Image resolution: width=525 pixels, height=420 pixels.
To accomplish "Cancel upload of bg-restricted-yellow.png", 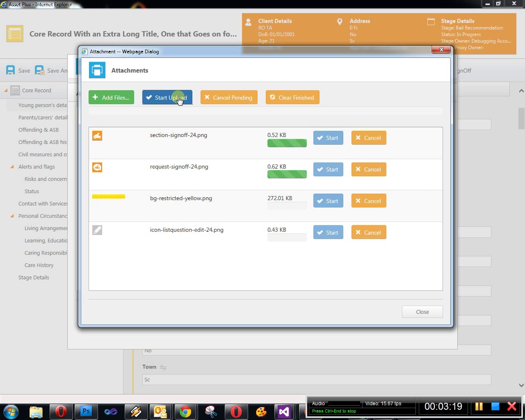I will pos(369,201).
